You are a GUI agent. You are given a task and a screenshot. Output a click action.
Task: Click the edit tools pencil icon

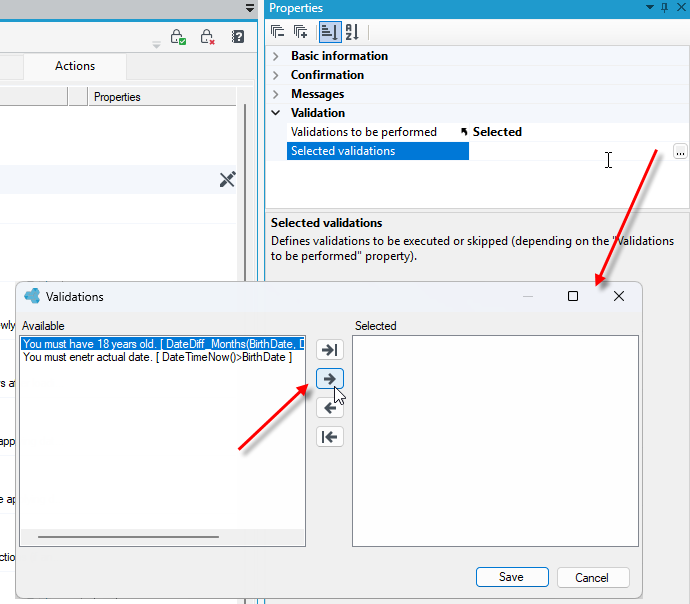(228, 179)
